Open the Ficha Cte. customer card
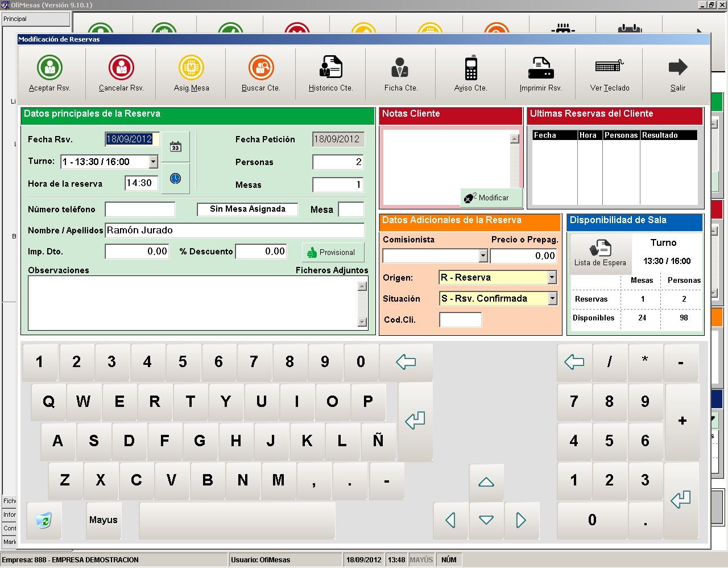This screenshot has width=728, height=568. click(401, 73)
